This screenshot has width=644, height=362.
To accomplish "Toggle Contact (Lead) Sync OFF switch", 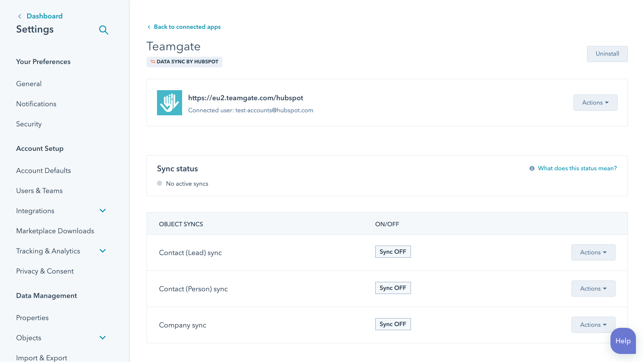I will 393,252.
